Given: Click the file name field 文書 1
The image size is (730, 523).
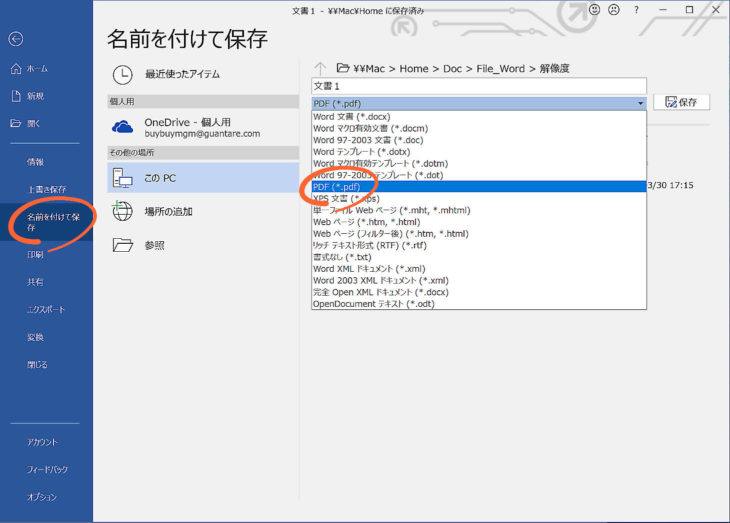Looking at the screenshot, I should point(478,86).
